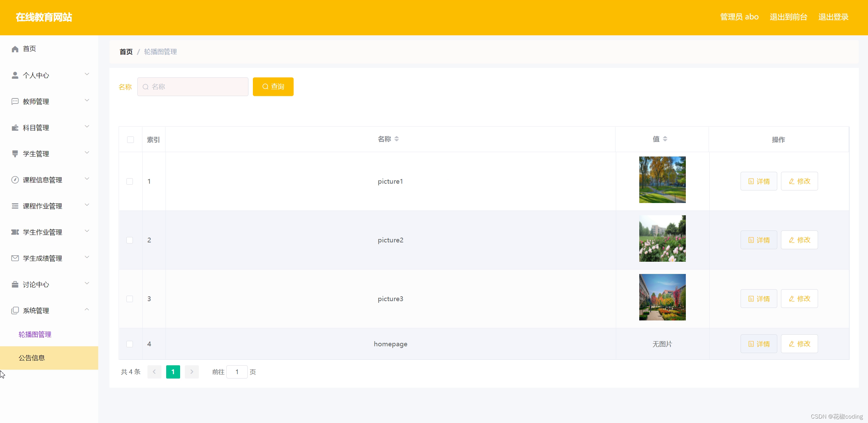
Task: Click the chat bubble icon for 教师管理
Action: pos(15,101)
